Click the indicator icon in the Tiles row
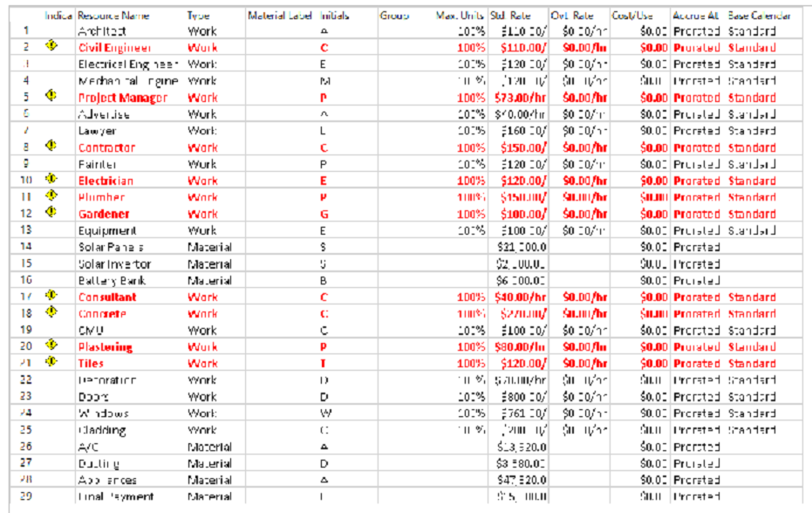The width and height of the screenshot is (812, 513). click(51, 362)
